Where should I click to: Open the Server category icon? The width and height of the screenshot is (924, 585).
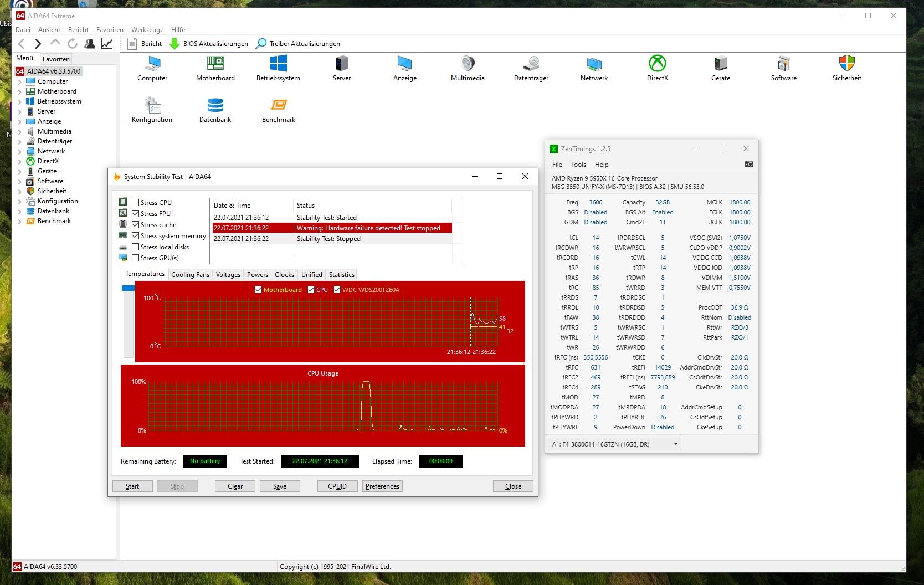(x=342, y=69)
